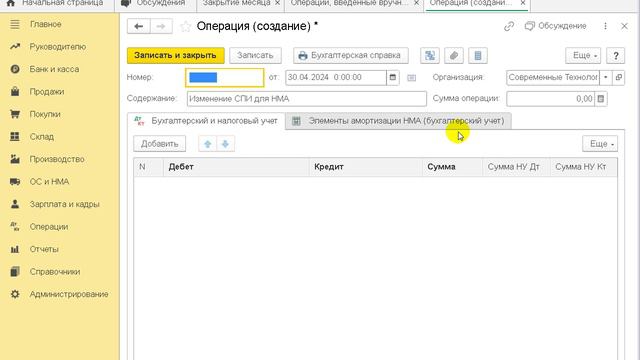Click N column header
The image size is (640, 360).
[x=149, y=167]
